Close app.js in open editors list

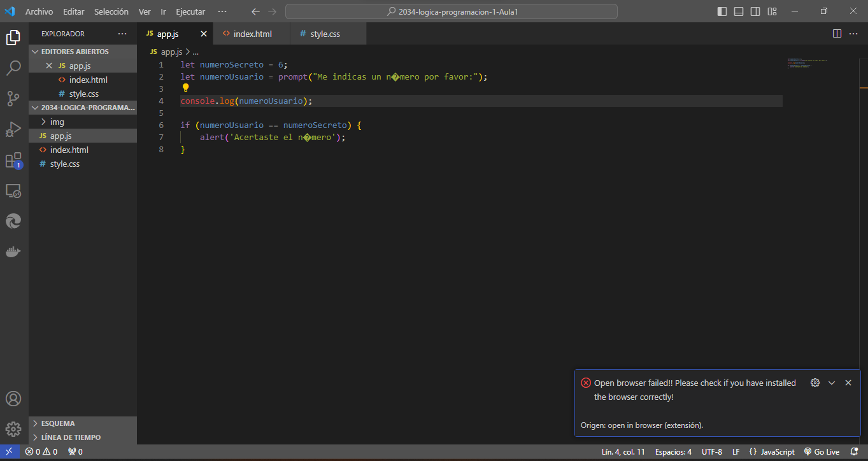coord(49,66)
